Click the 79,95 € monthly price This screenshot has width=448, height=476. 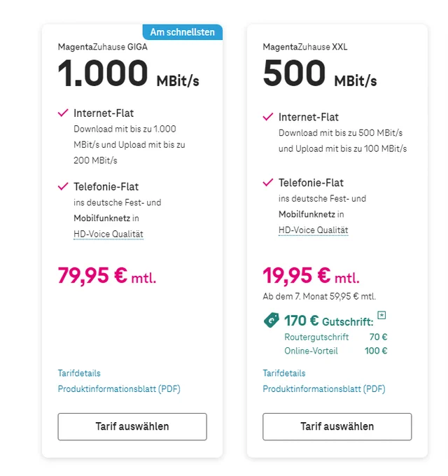(x=107, y=276)
